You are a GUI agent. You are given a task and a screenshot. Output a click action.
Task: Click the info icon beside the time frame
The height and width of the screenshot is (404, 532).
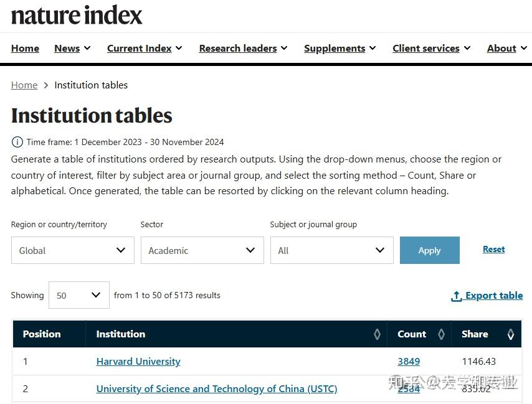pyautogui.click(x=17, y=142)
